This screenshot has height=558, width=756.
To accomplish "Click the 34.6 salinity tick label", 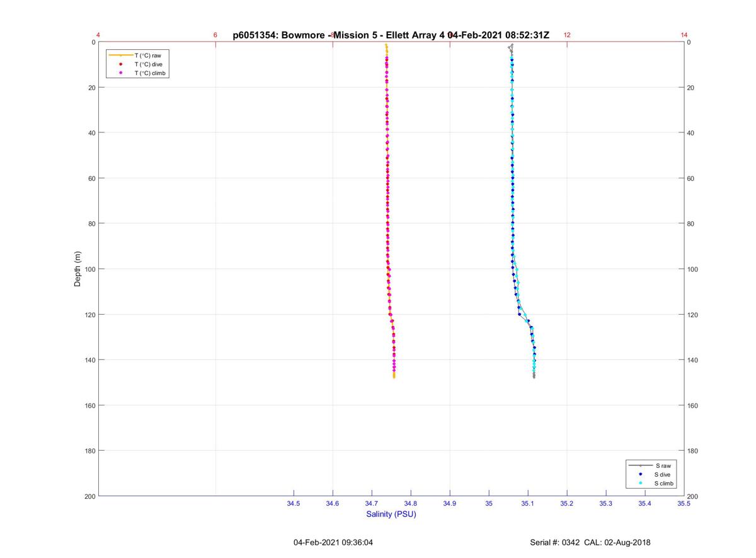I will click(333, 503).
